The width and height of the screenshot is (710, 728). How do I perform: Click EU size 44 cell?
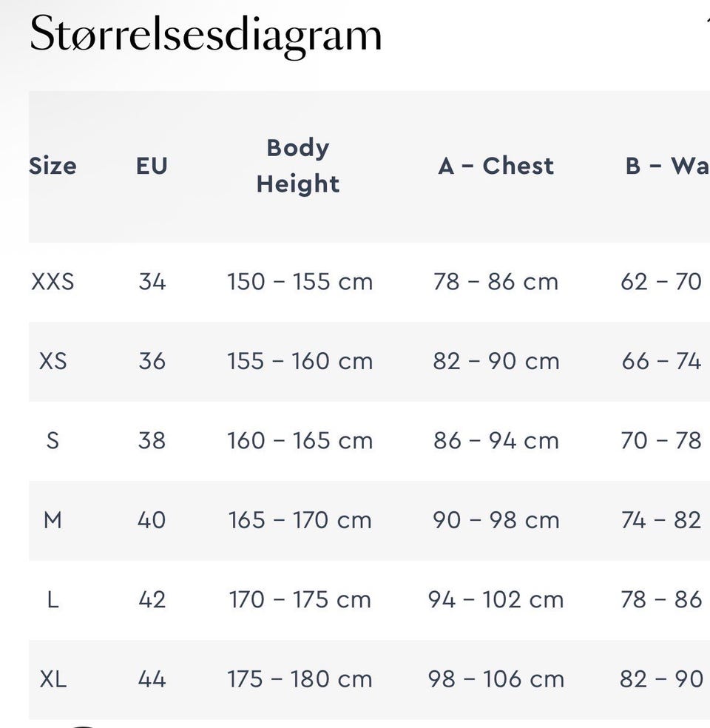coord(152,679)
